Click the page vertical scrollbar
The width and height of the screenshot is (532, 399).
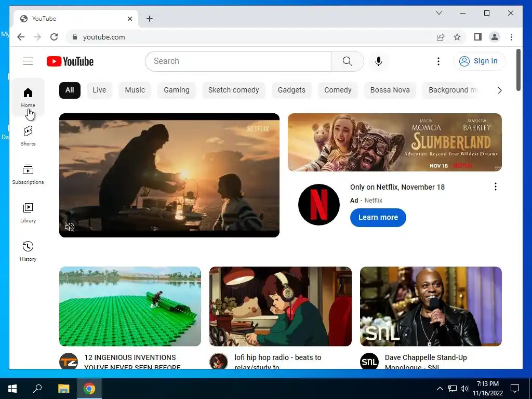[518, 70]
